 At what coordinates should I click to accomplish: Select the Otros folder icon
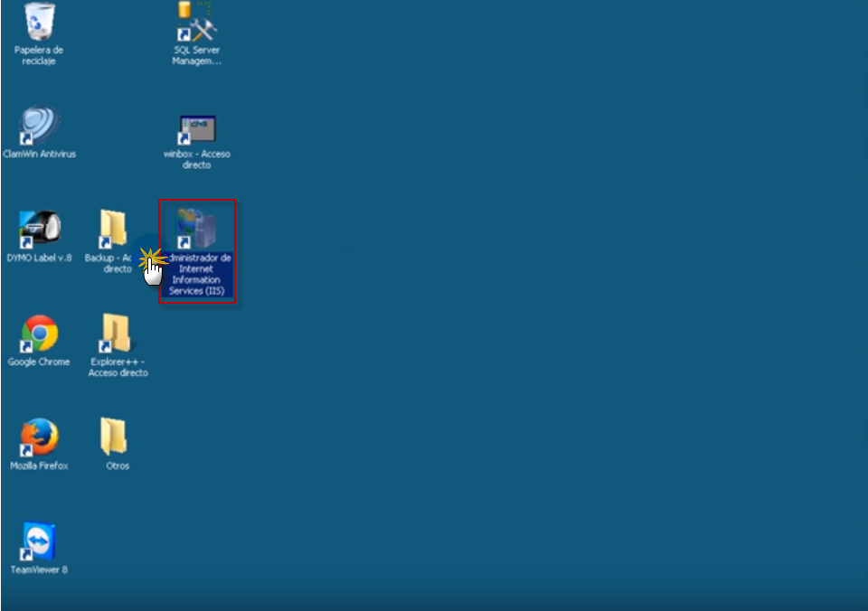coord(114,437)
